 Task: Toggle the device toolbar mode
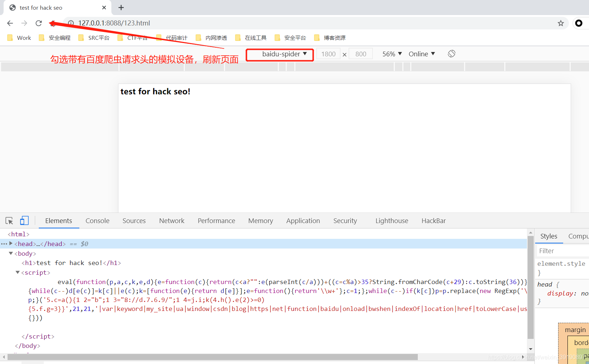[24, 221]
